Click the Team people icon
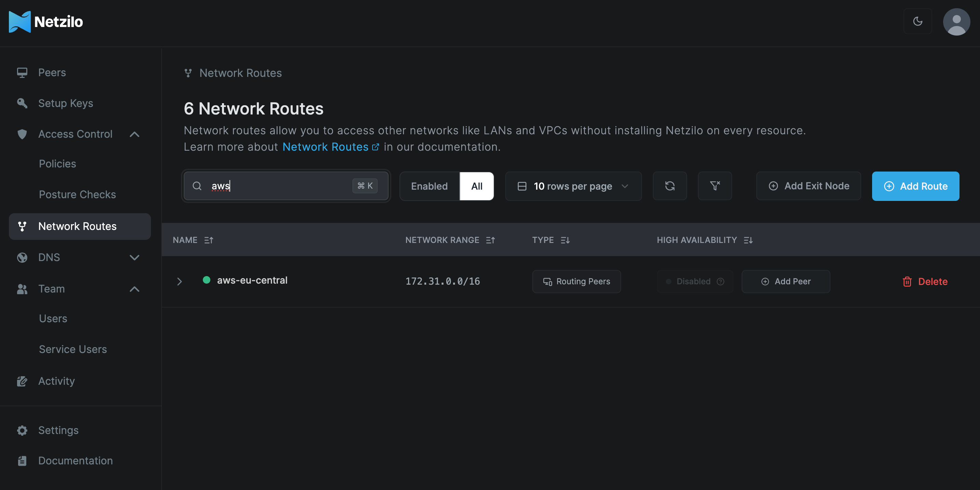The image size is (980, 490). click(22, 289)
